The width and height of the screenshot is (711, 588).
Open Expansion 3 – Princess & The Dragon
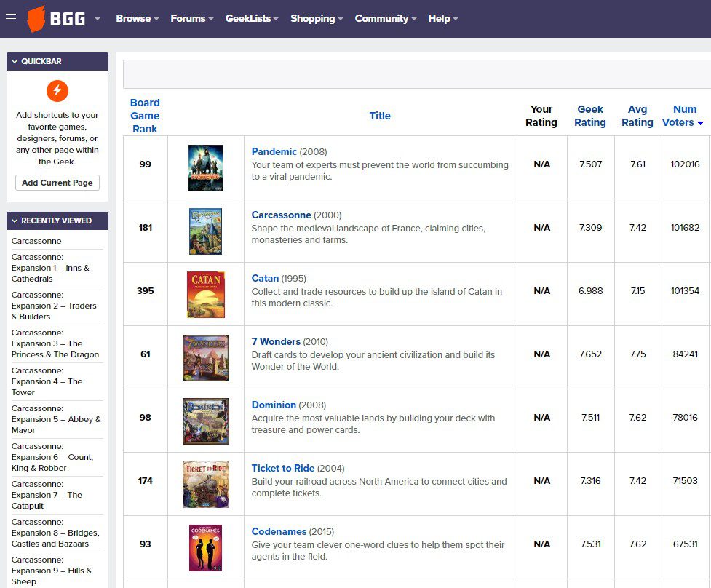[x=55, y=343]
